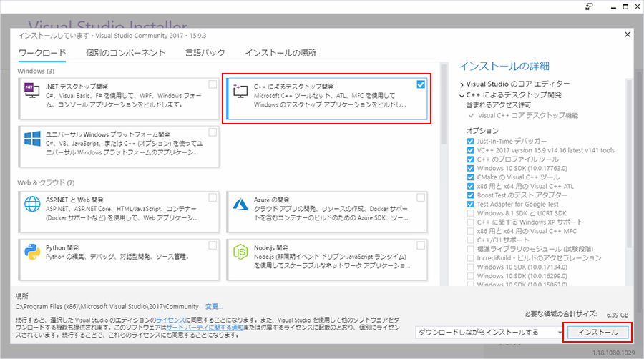Click the ASP.NET globe icon

tap(32, 204)
